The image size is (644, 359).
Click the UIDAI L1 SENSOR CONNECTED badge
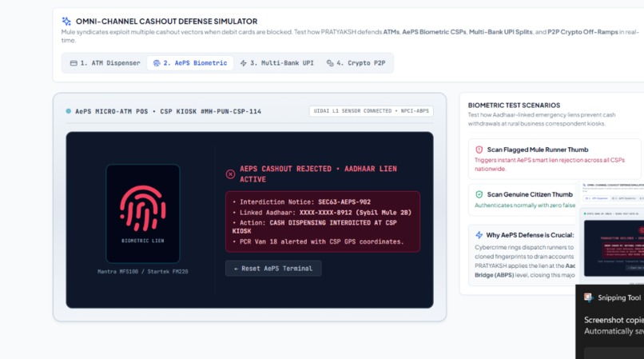pos(371,111)
